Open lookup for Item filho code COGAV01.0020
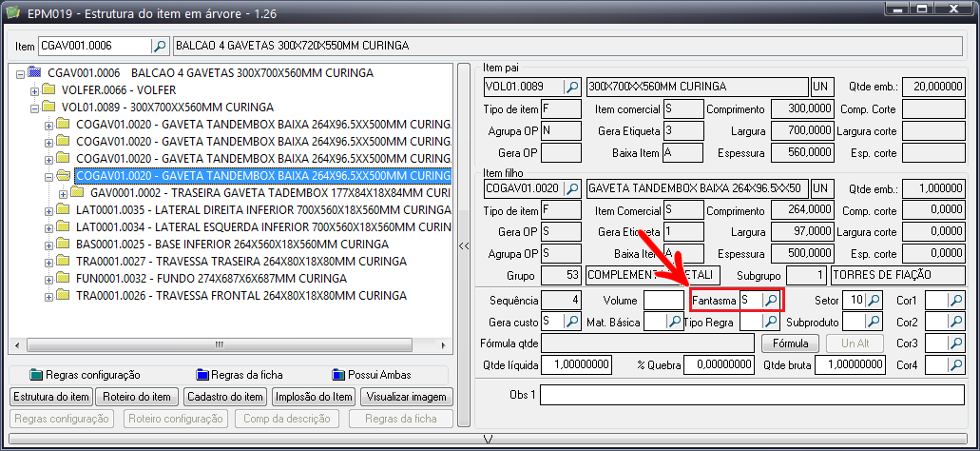This screenshot has height=451, width=980. (572, 188)
